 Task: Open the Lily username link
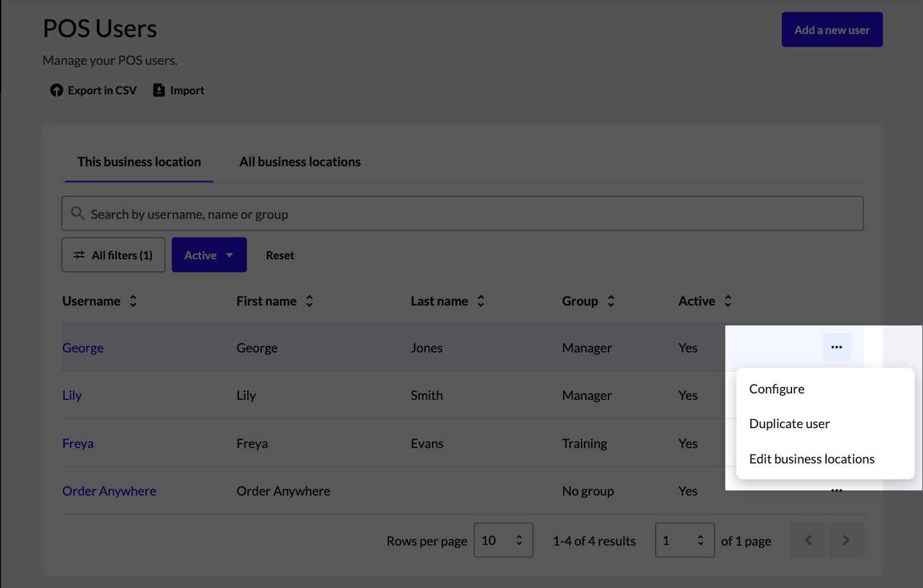tap(72, 395)
